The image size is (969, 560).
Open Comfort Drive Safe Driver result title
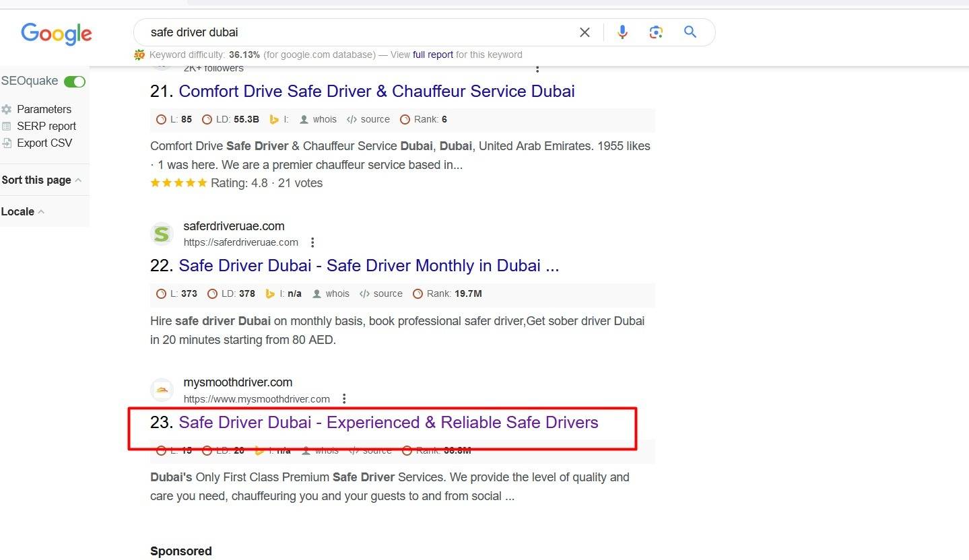(376, 91)
